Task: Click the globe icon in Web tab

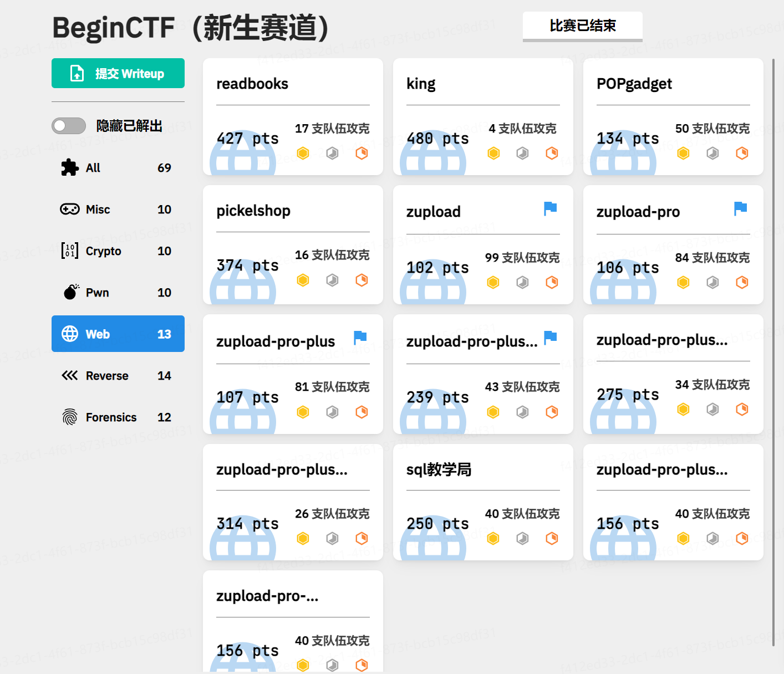Action: coord(70,334)
